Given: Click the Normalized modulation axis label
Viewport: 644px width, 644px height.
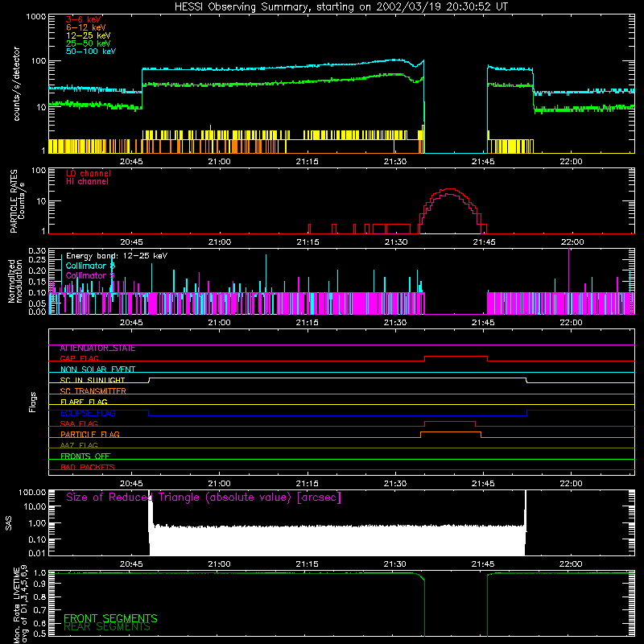Looking at the screenshot, I should (x=15, y=281).
